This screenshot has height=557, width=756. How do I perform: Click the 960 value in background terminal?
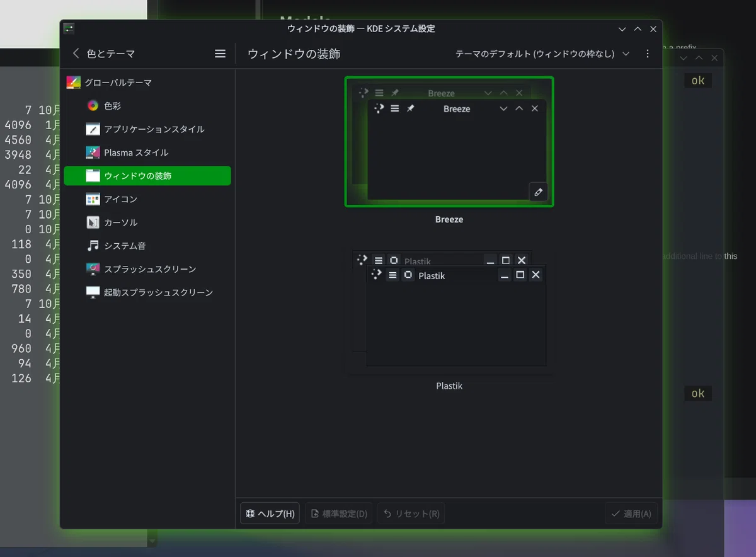point(21,348)
